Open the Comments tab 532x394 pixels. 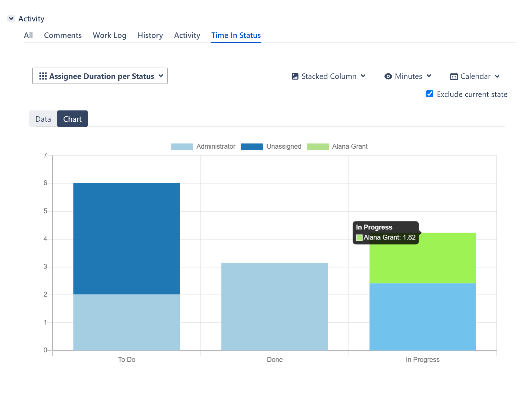[63, 35]
